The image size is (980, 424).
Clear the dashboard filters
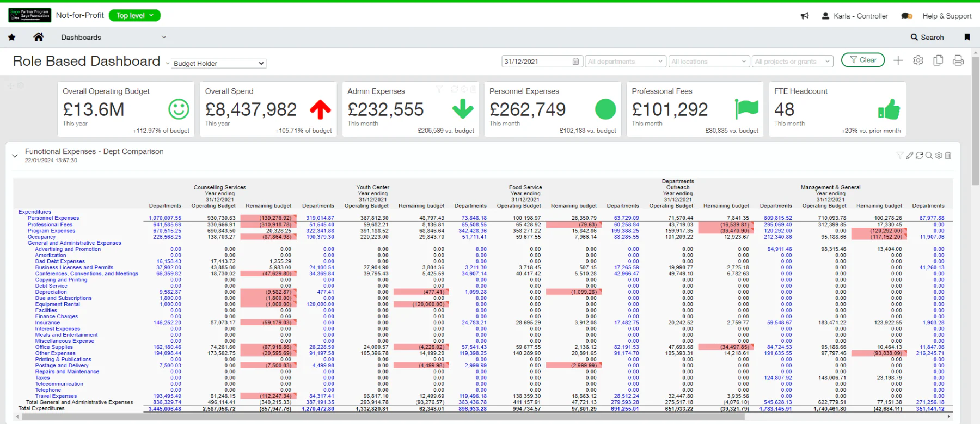[863, 60]
